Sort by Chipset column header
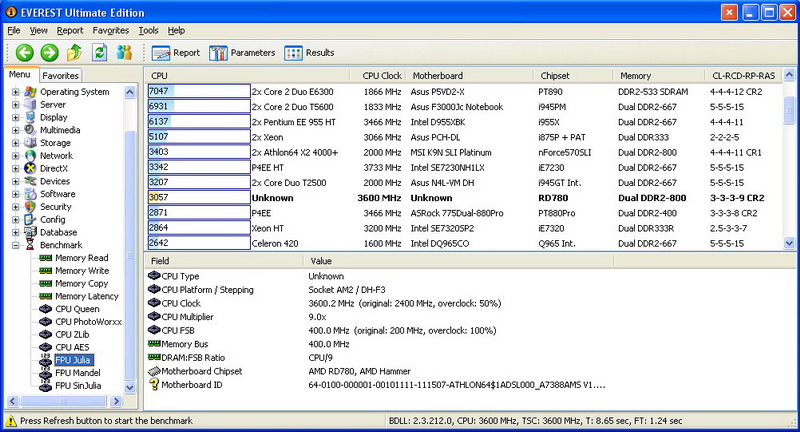 click(x=573, y=75)
